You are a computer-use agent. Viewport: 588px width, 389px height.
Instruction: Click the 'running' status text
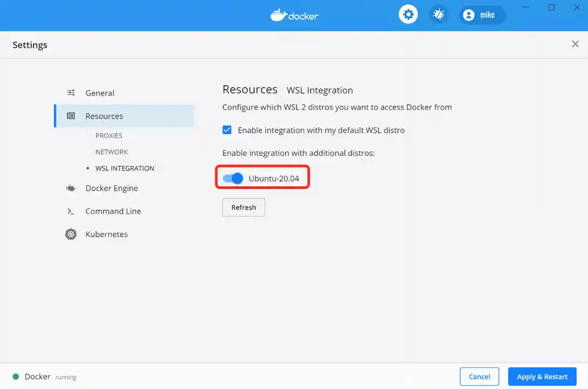click(x=66, y=377)
